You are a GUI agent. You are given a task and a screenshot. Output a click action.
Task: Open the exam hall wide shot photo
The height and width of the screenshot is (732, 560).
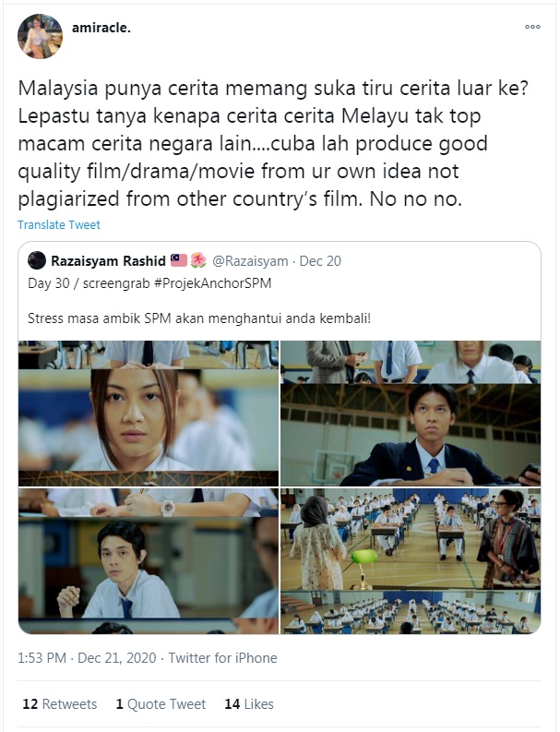click(x=411, y=561)
